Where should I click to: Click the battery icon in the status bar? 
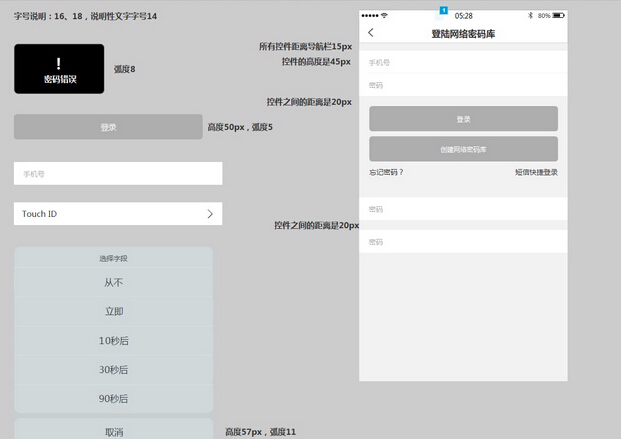pyautogui.click(x=558, y=16)
